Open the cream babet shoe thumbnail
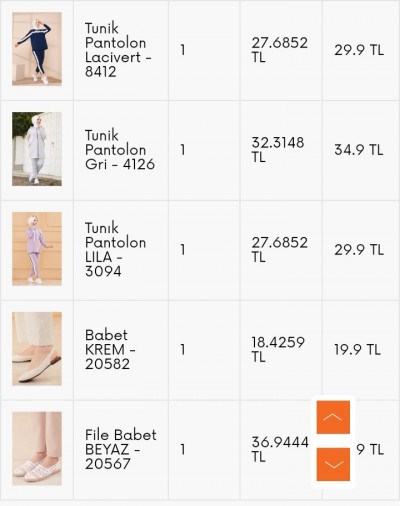This screenshot has height=506, width=400. 37,349
